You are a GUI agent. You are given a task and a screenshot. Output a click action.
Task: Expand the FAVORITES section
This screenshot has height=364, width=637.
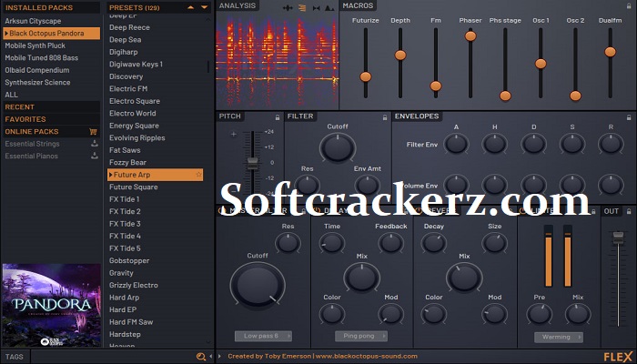51,119
